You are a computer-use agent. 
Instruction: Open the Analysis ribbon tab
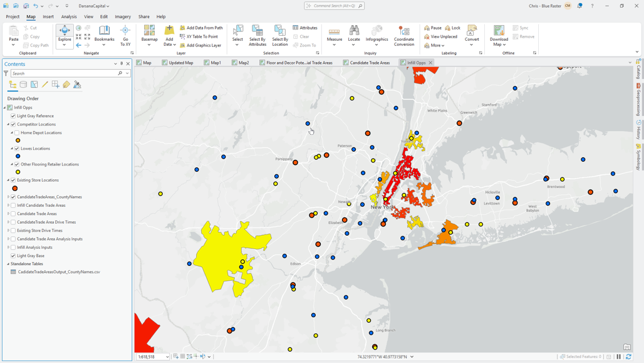69,17
